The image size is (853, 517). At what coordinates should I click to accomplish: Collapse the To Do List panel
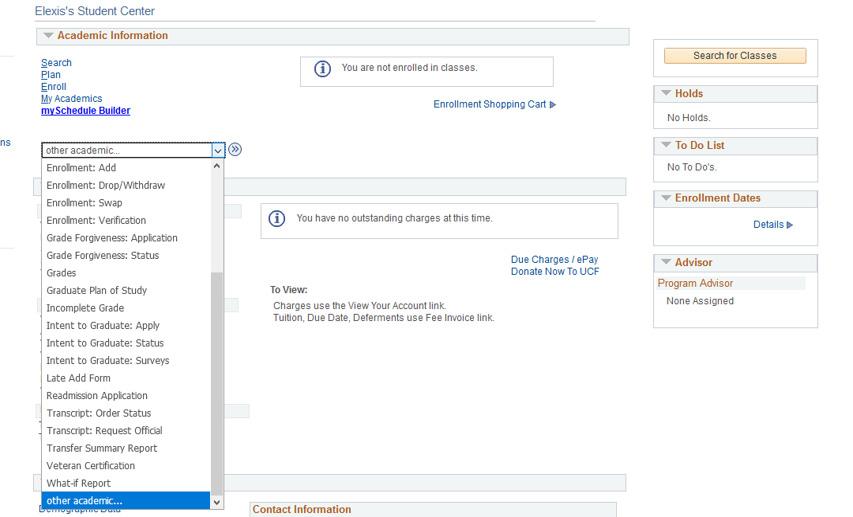coord(666,145)
